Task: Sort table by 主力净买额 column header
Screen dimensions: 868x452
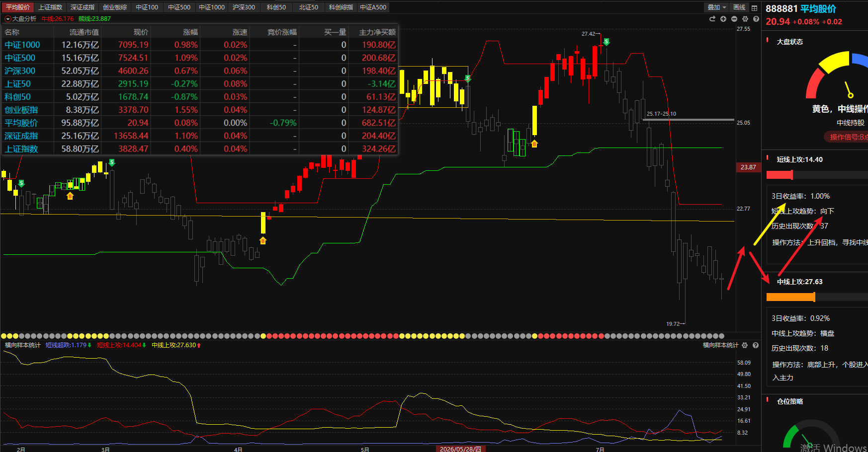Action: coord(378,32)
